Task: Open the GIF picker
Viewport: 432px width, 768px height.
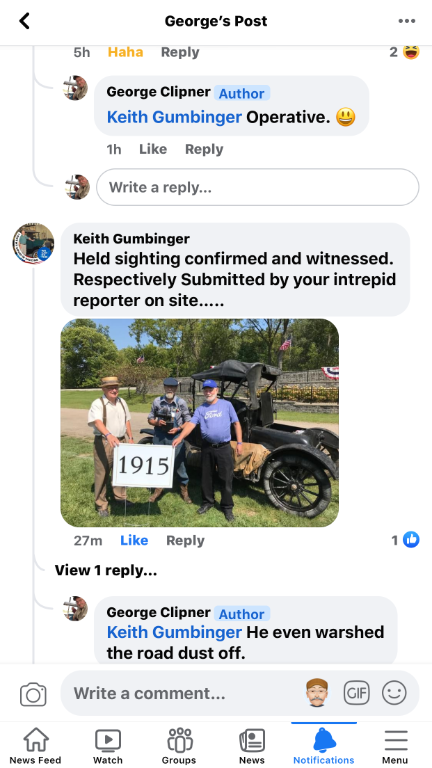Action: pos(356,694)
